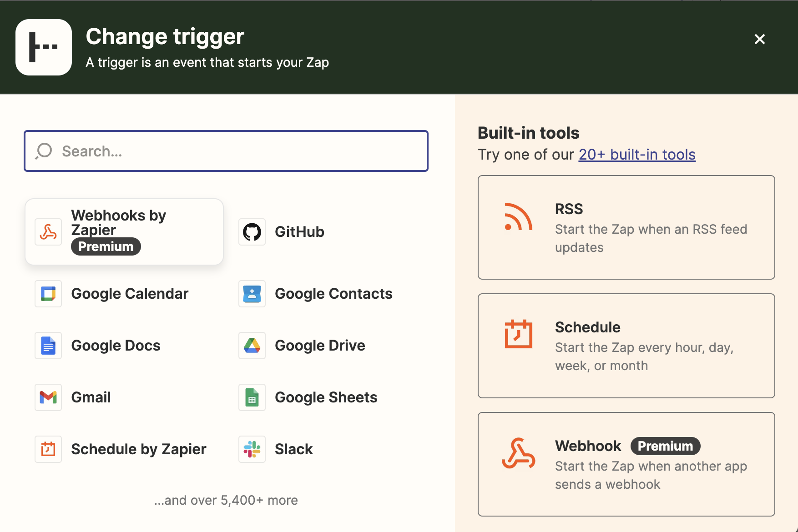The image size is (798, 532).
Task: Click the trigger logo in the header
Action: 44,47
